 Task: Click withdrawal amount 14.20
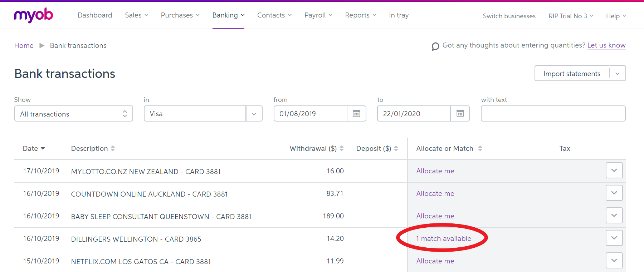(x=335, y=238)
